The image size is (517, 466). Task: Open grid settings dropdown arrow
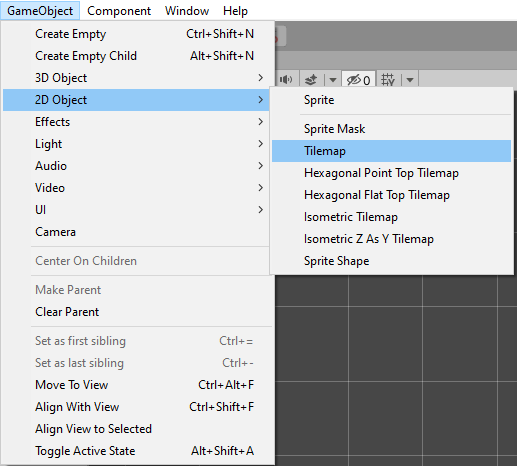pos(410,80)
